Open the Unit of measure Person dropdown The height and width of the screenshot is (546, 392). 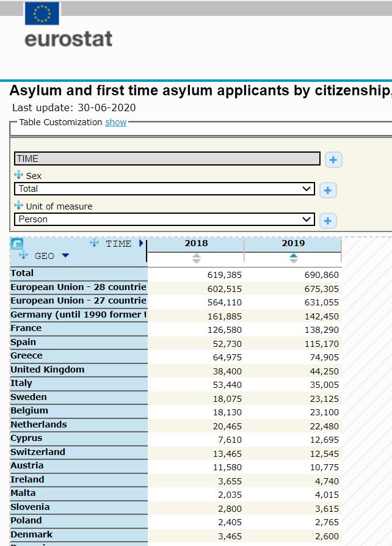tap(164, 219)
